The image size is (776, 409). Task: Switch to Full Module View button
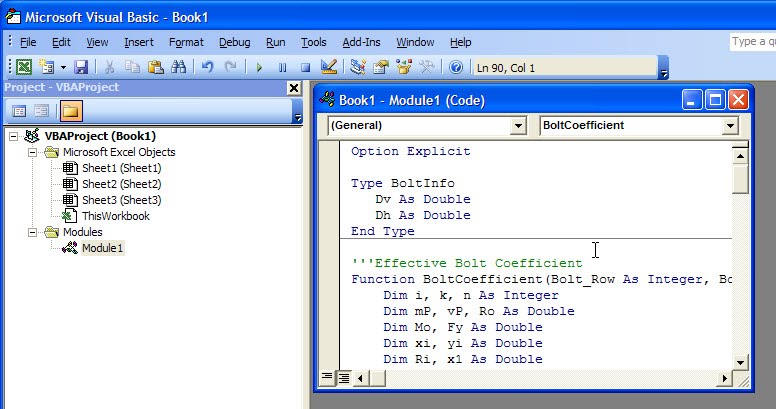point(343,378)
